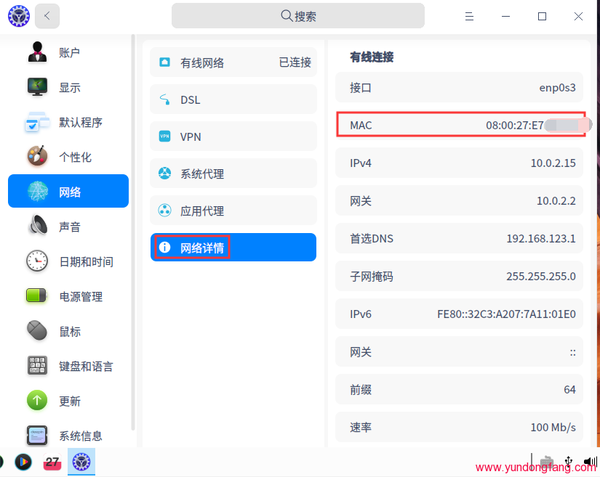Click the 速率 100 Mb/s row
600x477 pixels.
pos(459,427)
